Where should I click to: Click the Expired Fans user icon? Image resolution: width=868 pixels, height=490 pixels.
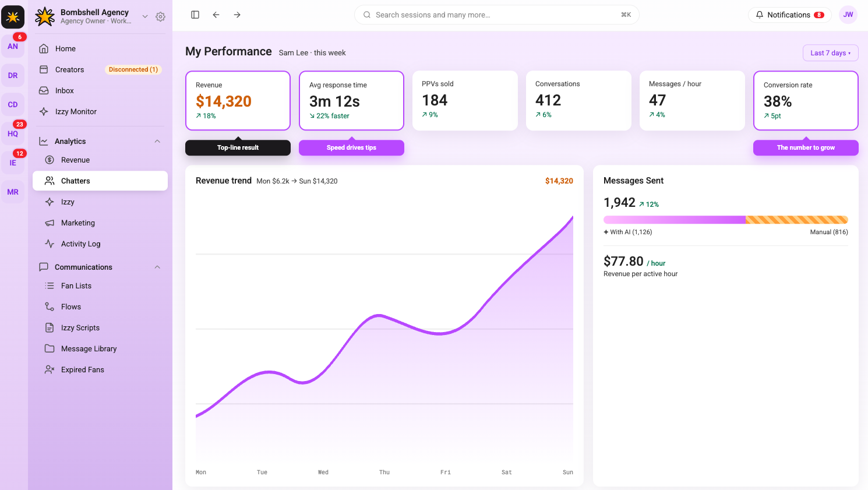(50, 369)
